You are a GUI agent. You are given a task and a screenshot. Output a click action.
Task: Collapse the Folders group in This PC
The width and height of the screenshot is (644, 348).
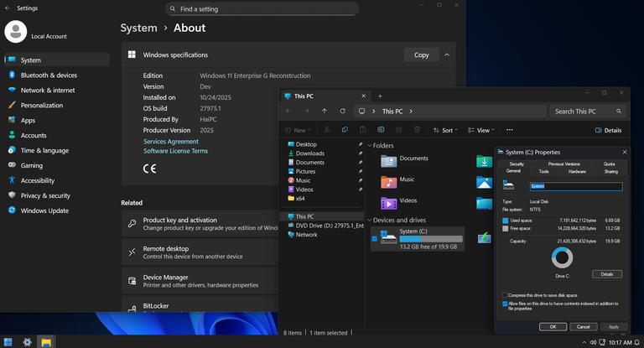point(369,145)
